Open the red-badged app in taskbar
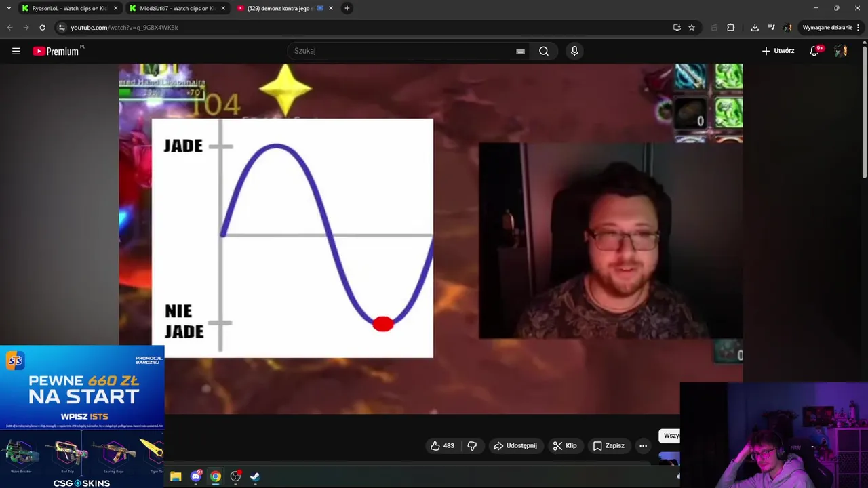The width and height of the screenshot is (868, 488). (235, 476)
